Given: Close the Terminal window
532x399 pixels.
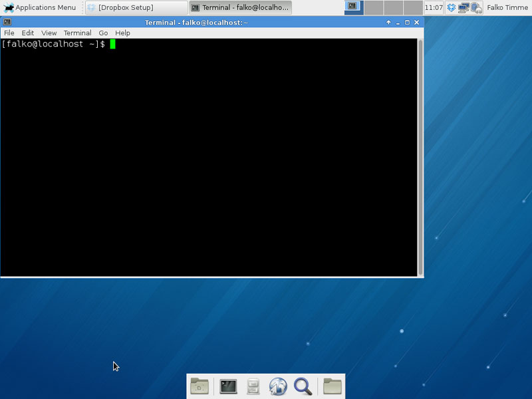Looking at the screenshot, I should coord(417,23).
